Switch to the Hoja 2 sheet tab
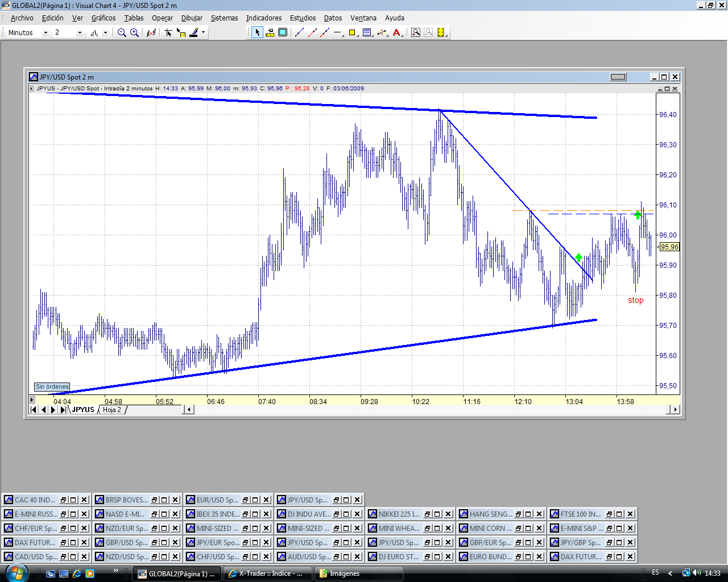The image size is (728, 582). click(112, 410)
